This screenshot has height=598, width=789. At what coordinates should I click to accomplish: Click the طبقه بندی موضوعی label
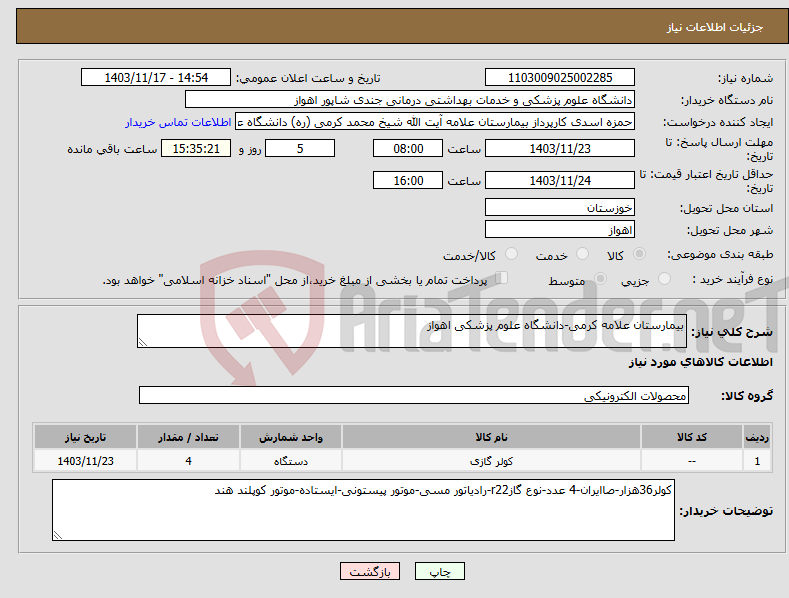[720, 254]
